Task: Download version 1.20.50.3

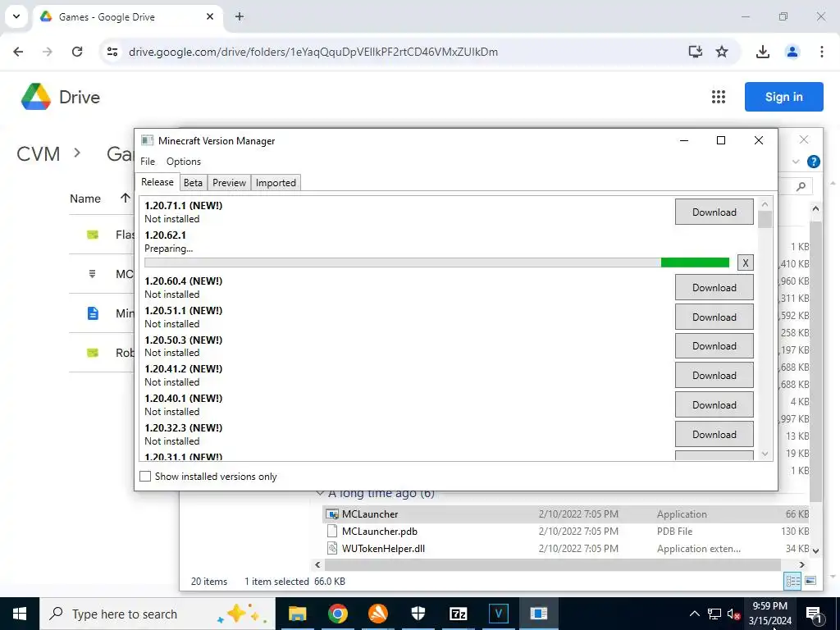Action: (714, 346)
